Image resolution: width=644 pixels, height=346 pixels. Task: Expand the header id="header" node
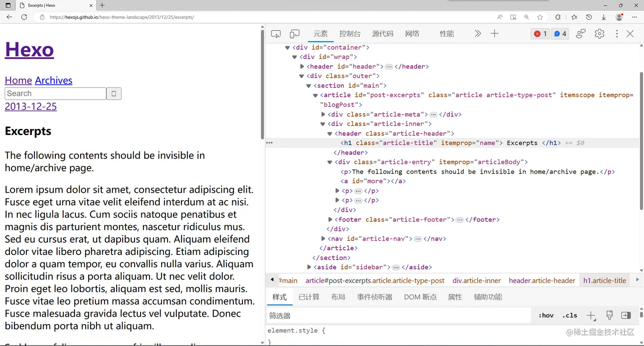coord(302,66)
